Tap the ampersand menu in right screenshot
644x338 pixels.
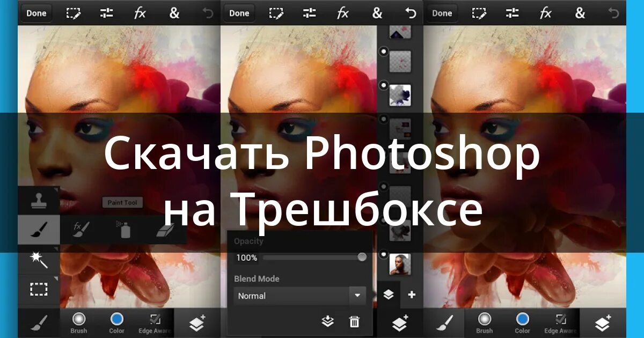pyautogui.click(x=580, y=13)
